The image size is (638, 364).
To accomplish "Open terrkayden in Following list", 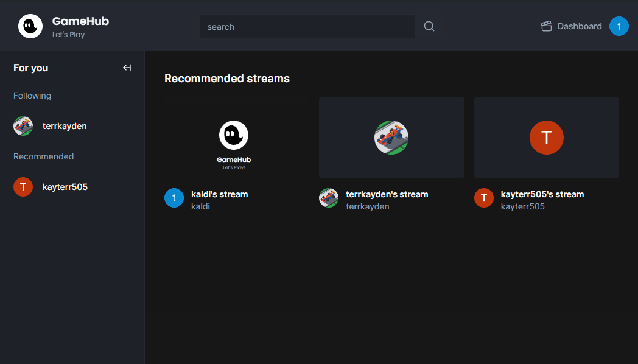I will [65, 126].
